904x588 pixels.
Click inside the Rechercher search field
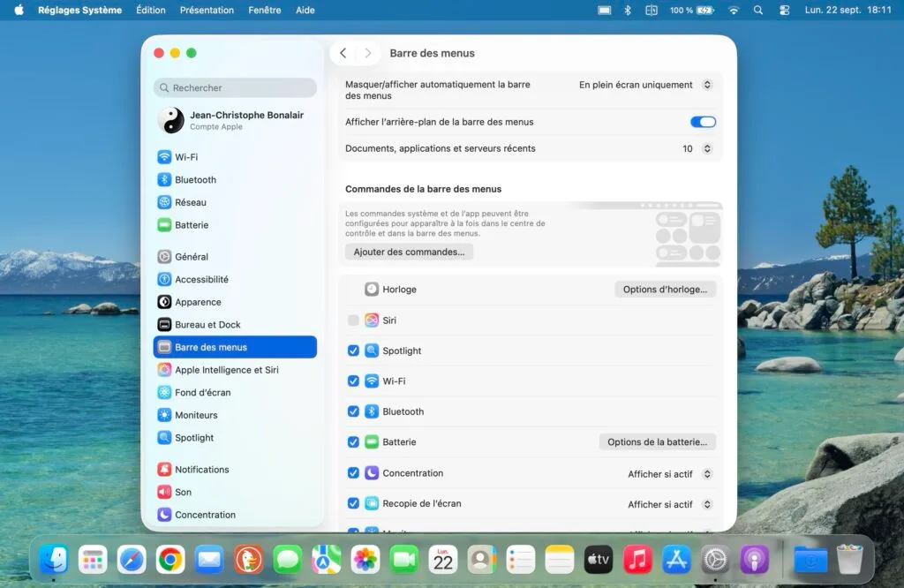pyautogui.click(x=234, y=87)
